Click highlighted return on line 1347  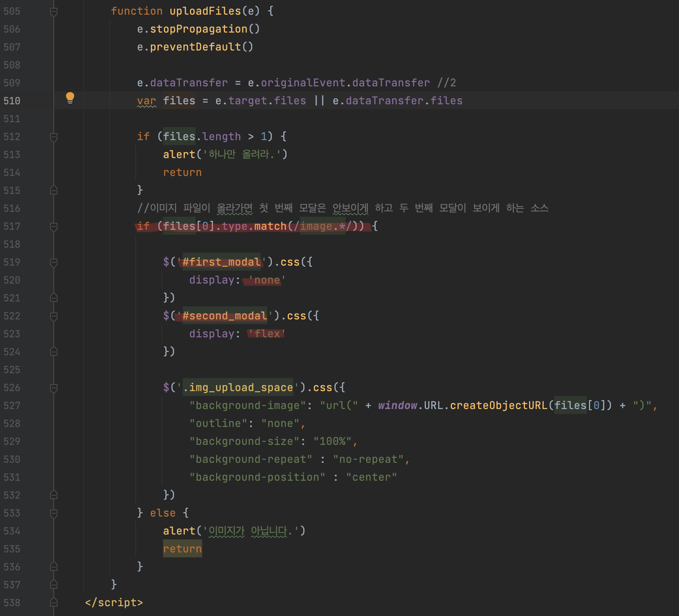[183, 549]
